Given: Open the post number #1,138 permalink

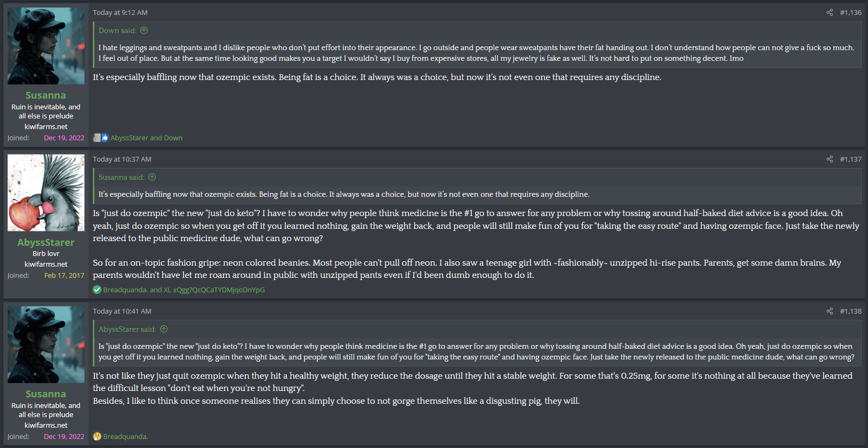Looking at the screenshot, I should pos(850,311).
